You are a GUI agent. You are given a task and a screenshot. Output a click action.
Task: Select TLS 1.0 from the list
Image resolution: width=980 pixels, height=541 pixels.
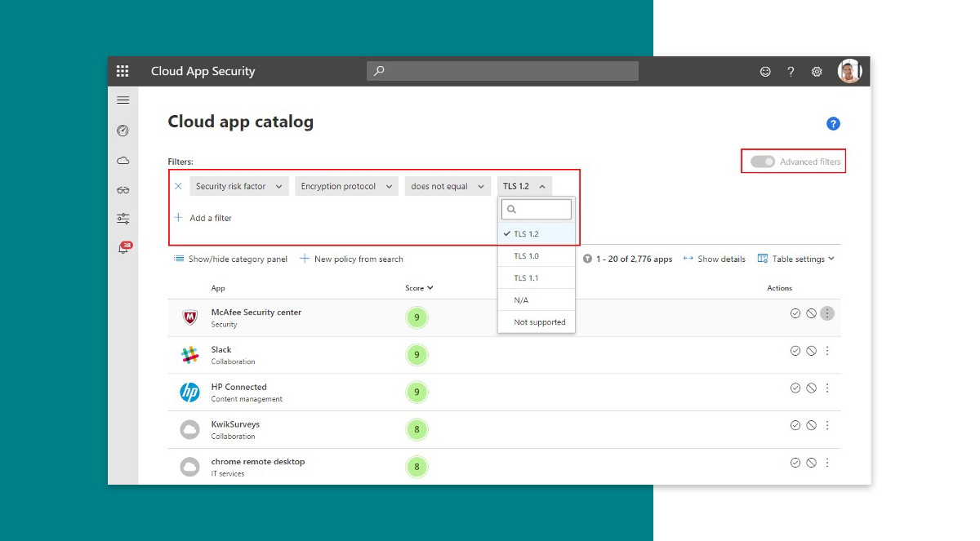tap(537, 256)
